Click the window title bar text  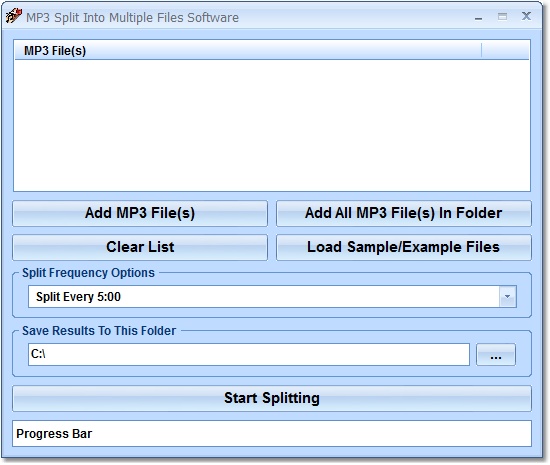click(x=132, y=18)
